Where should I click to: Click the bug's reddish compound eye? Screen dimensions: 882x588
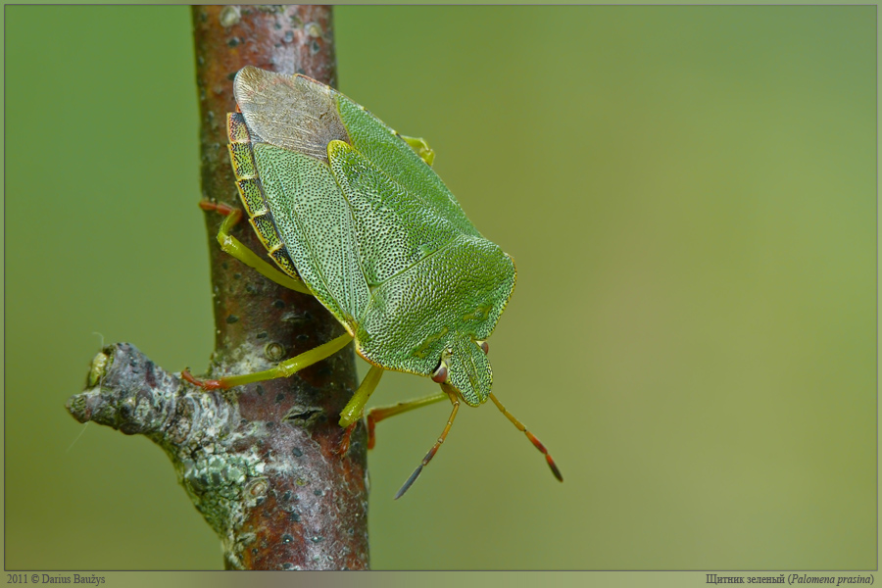[440, 372]
